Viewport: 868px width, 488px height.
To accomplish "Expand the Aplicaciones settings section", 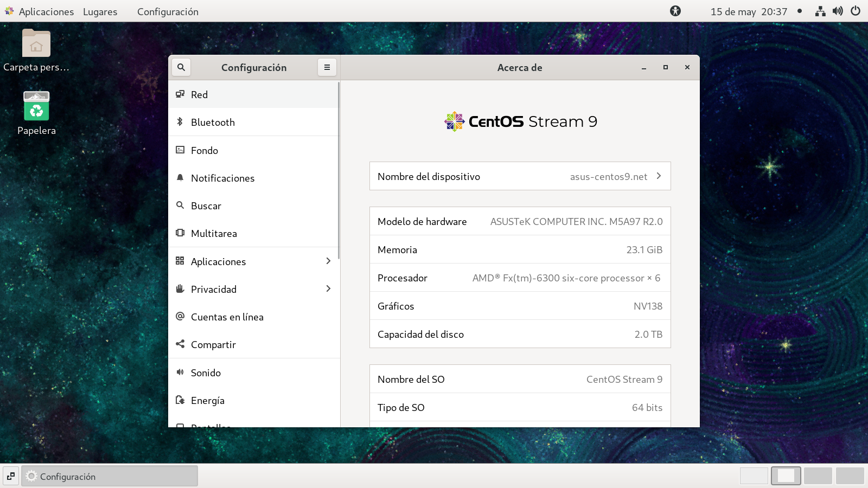I will tap(254, 261).
